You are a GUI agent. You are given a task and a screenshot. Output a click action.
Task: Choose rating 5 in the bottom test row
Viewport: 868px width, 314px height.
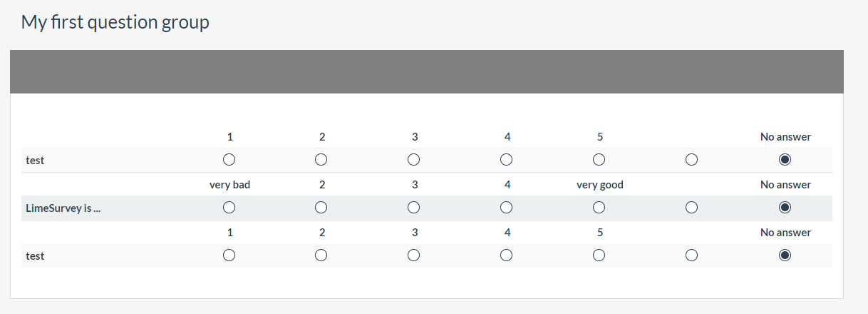point(599,255)
